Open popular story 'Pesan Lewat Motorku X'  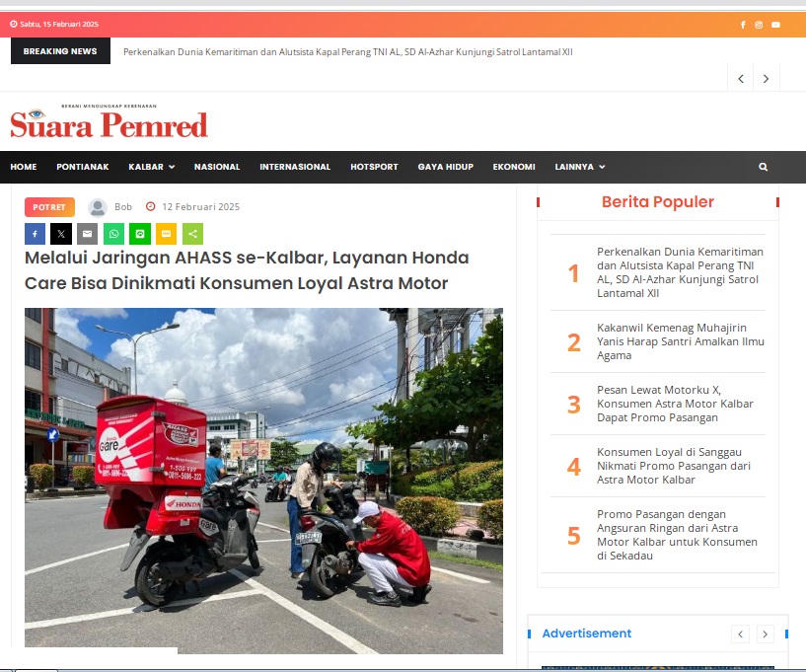click(675, 404)
